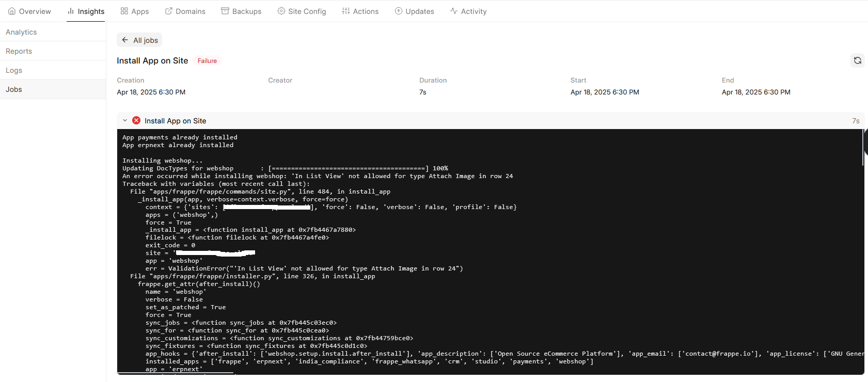Open Logs in the sidebar

[x=53, y=70]
